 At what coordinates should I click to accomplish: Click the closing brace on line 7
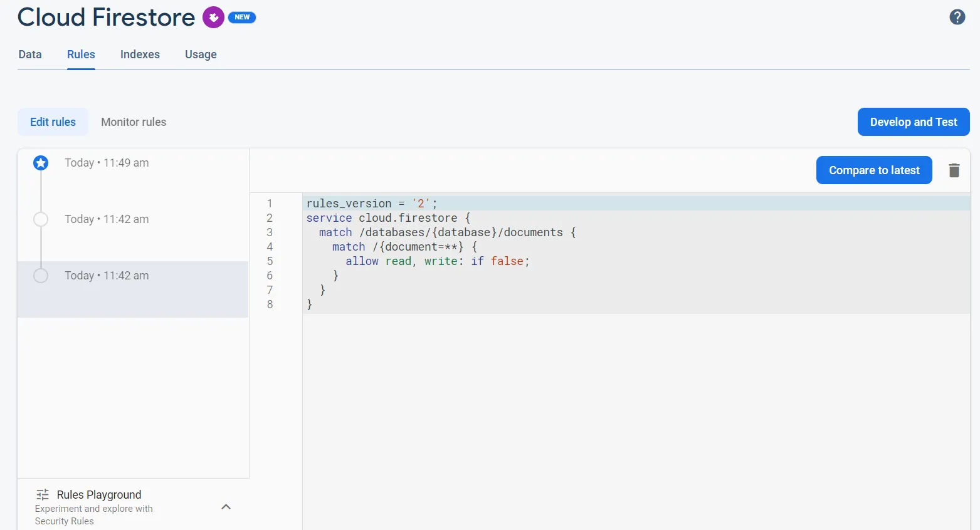[x=322, y=290]
